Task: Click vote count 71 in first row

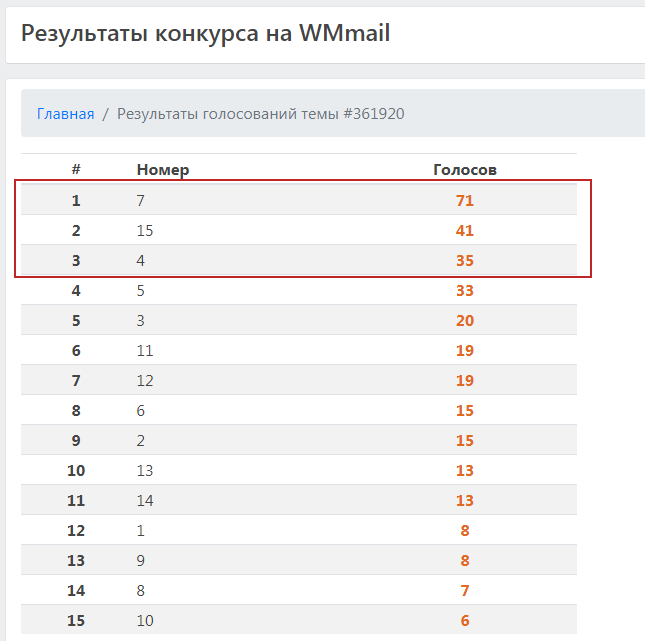Action: (464, 201)
